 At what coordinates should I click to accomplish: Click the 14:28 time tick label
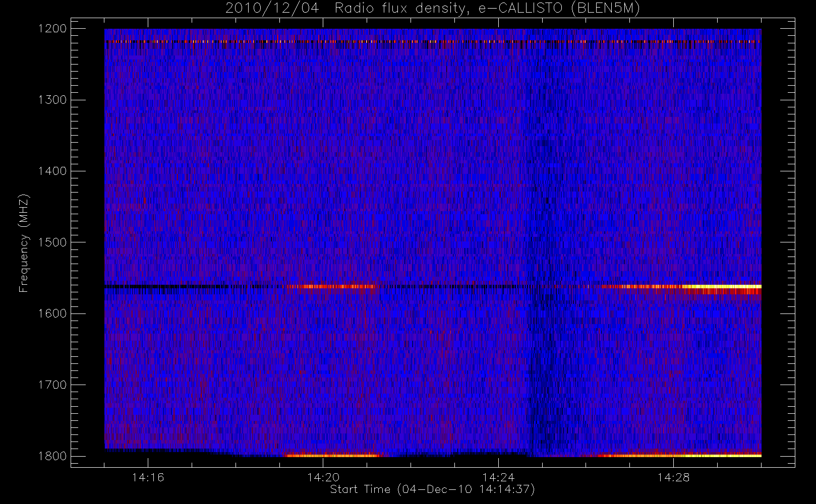pos(673,477)
